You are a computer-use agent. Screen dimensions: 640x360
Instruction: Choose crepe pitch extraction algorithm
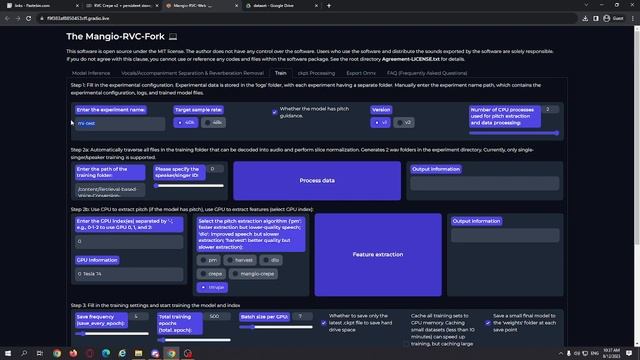click(x=211, y=274)
